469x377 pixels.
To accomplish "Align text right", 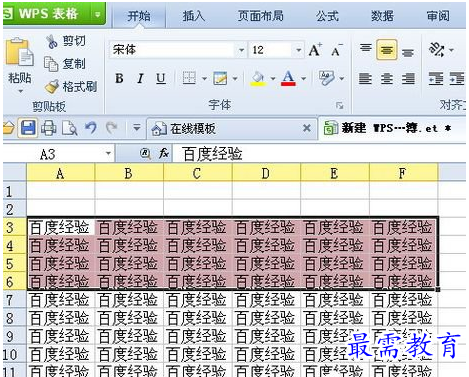I will (408, 79).
